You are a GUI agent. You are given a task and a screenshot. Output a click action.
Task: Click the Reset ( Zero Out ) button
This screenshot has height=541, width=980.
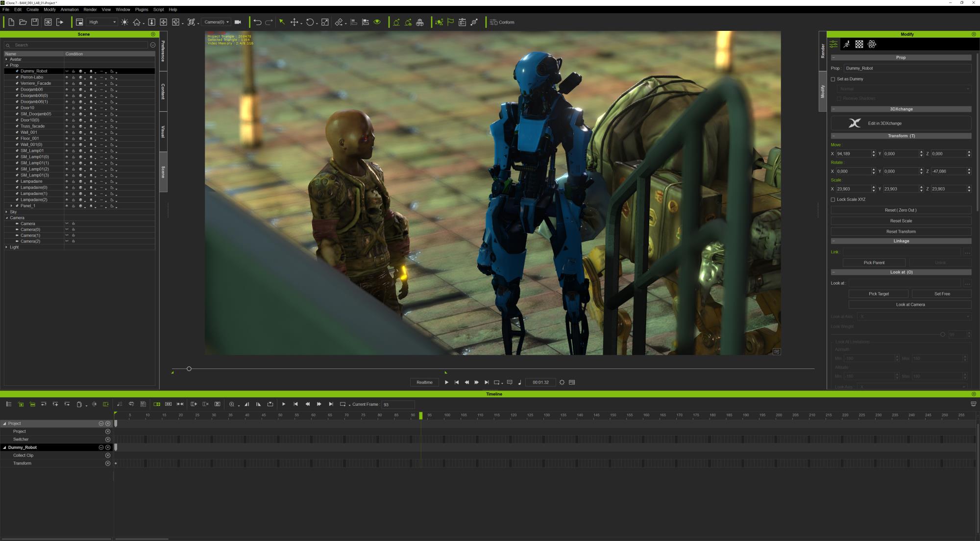901,210
